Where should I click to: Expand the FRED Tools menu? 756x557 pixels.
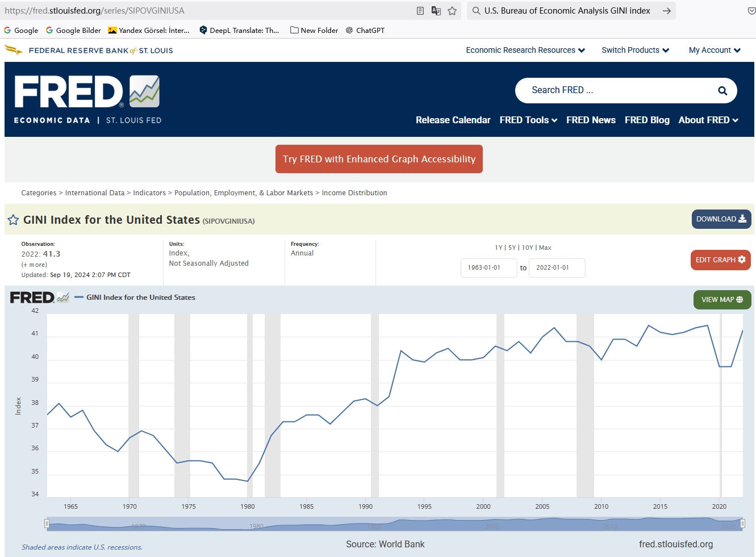528,120
